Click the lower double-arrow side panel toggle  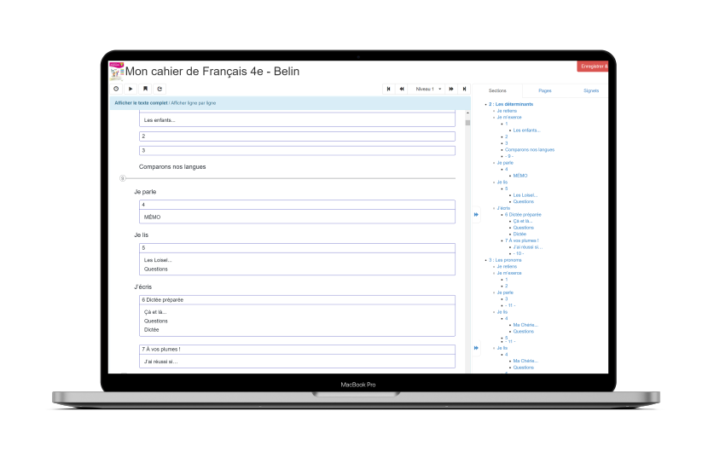coord(476,348)
